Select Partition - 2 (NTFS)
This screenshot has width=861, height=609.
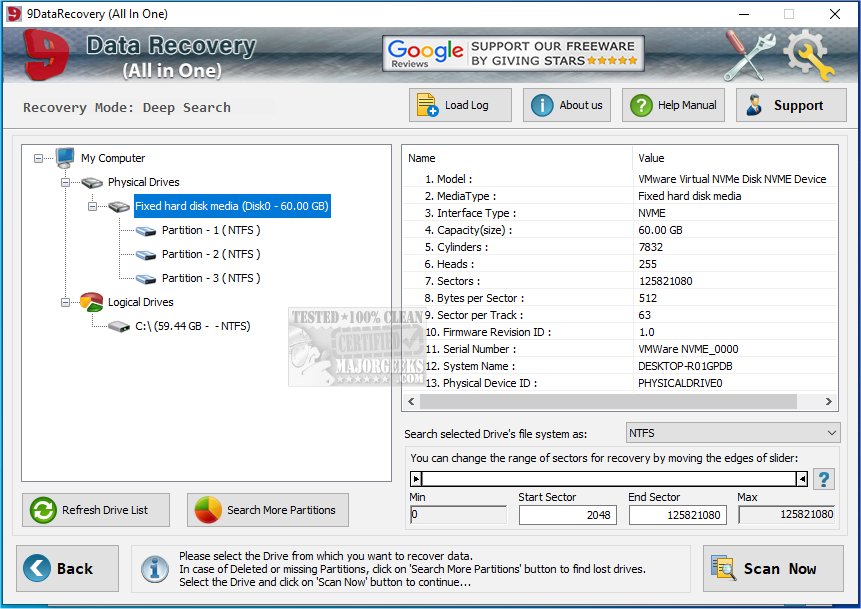(211, 254)
